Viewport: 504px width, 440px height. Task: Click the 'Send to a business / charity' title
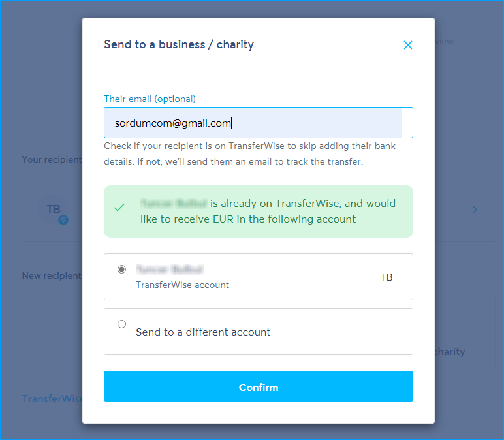pyautogui.click(x=179, y=45)
